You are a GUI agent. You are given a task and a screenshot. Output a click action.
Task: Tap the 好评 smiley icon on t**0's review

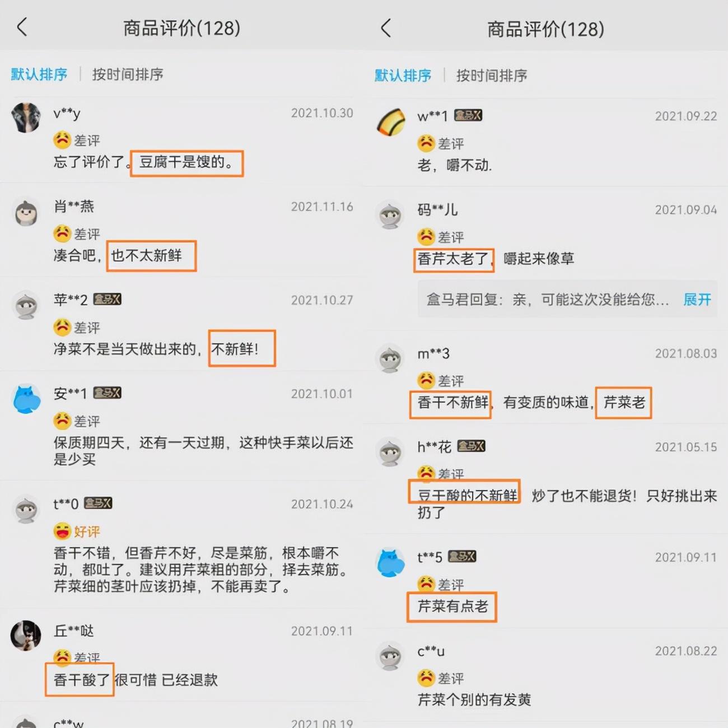[x=62, y=530]
